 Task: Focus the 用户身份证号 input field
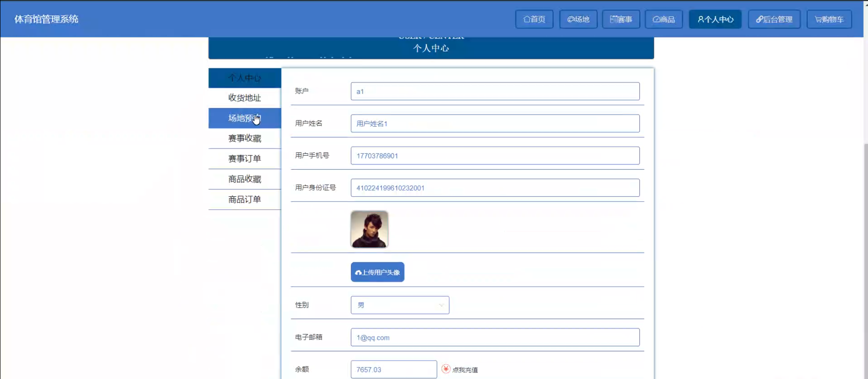(x=495, y=188)
